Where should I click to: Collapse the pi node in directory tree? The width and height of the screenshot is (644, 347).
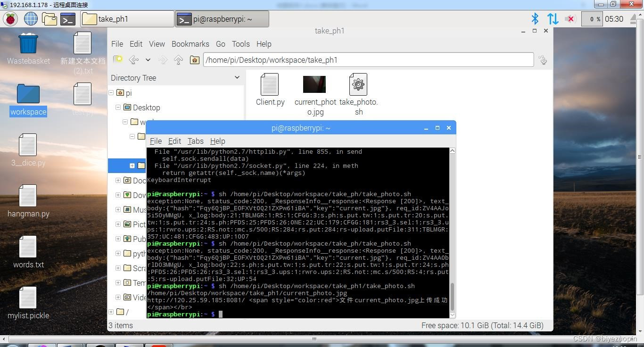point(111,93)
